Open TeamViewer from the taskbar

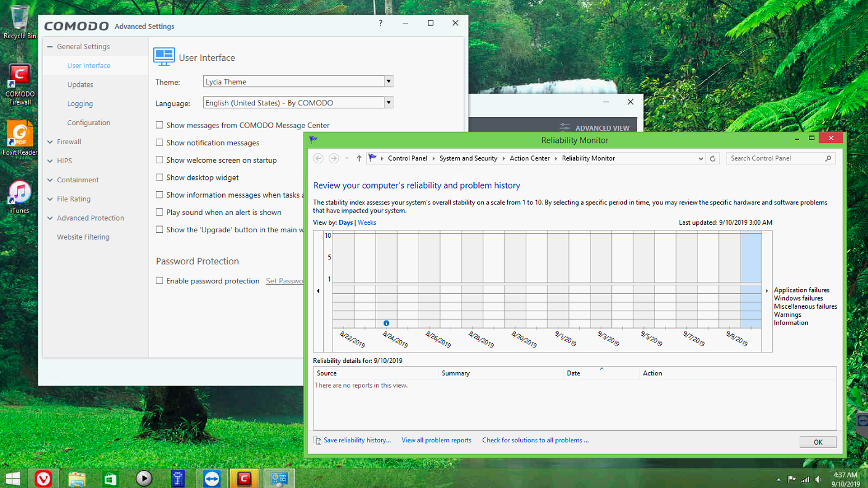click(211, 478)
